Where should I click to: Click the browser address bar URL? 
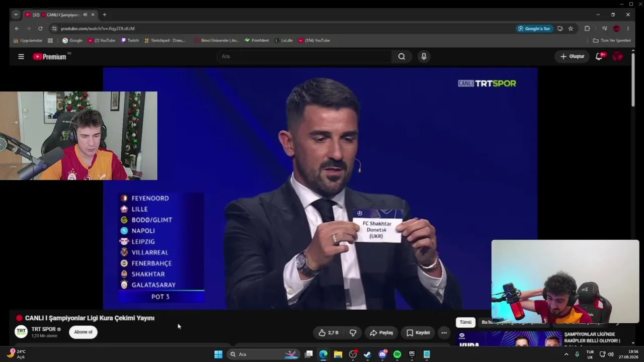click(x=98, y=29)
